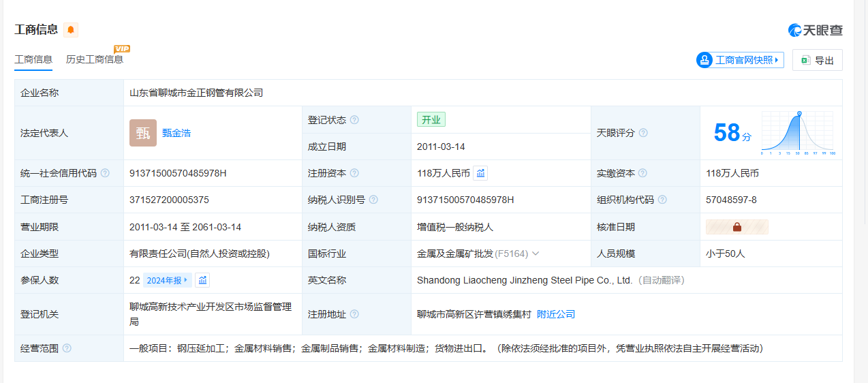This screenshot has height=383, width=868.
Task: Select the 工商信息 tab
Action: tap(33, 59)
